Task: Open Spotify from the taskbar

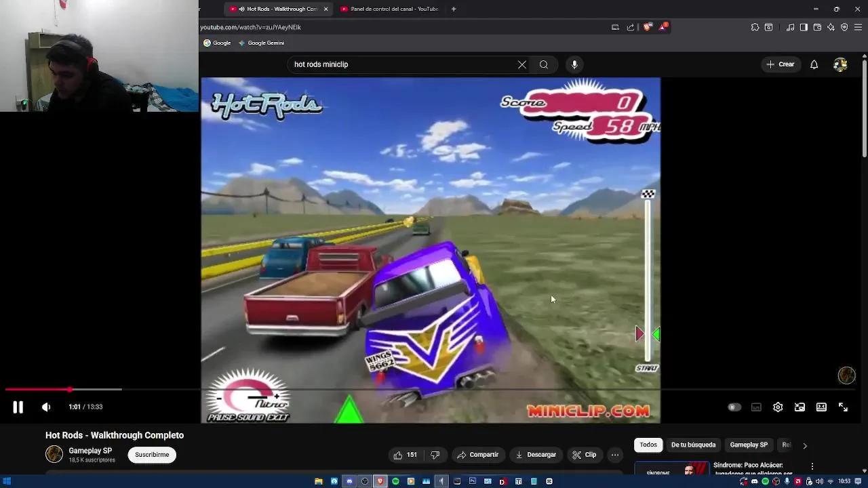Action: click(x=395, y=481)
